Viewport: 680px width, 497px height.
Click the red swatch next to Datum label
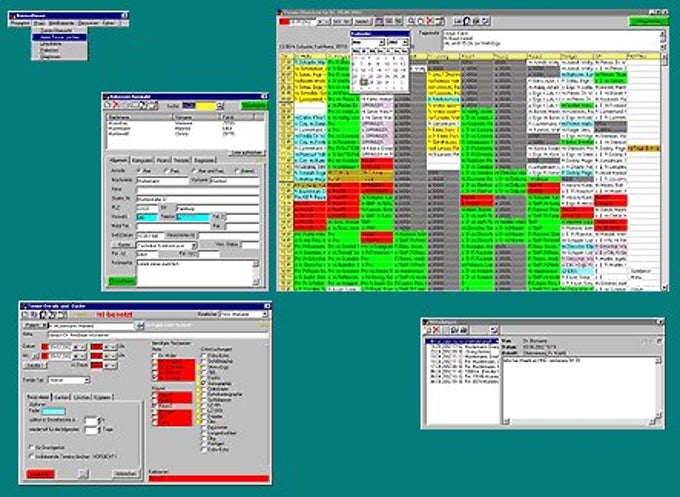coord(45,347)
